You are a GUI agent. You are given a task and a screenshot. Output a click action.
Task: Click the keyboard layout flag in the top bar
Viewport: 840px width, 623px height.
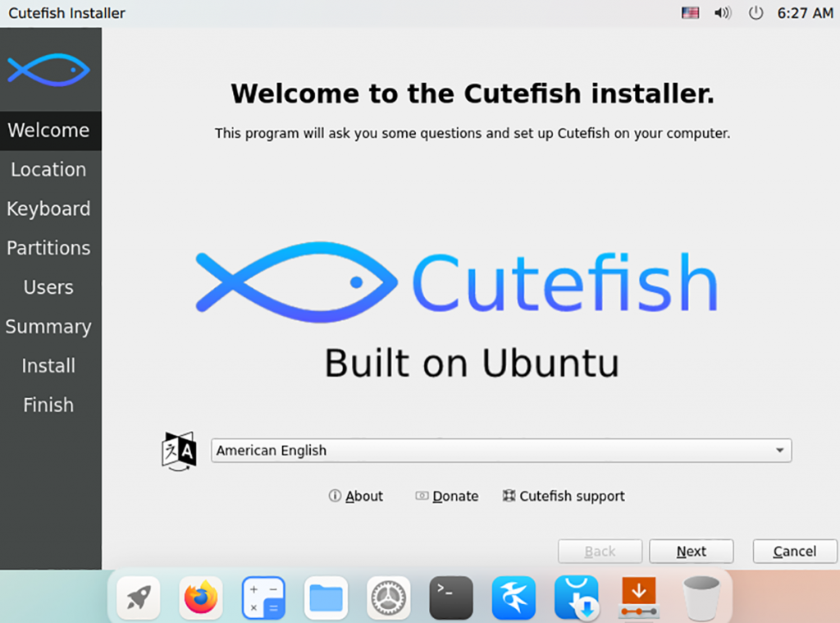pyautogui.click(x=689, y=12)
